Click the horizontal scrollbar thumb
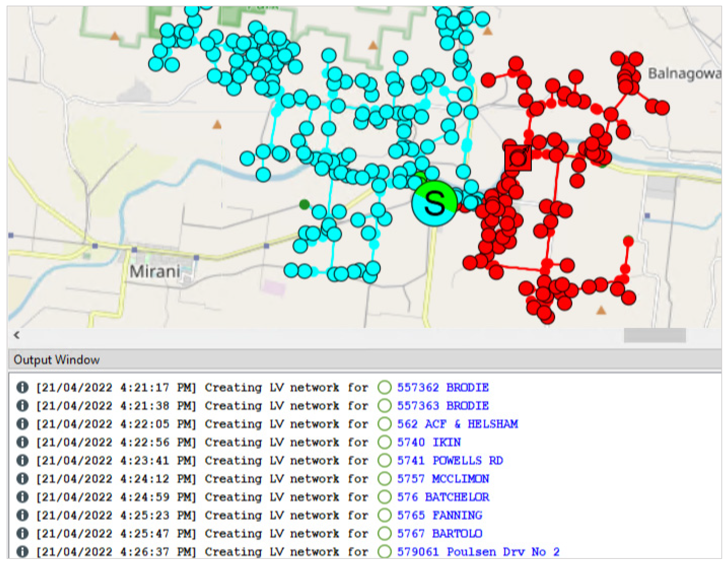Image resolution: width=728 pixels, height=566 pixels. [x=654, y=335]
